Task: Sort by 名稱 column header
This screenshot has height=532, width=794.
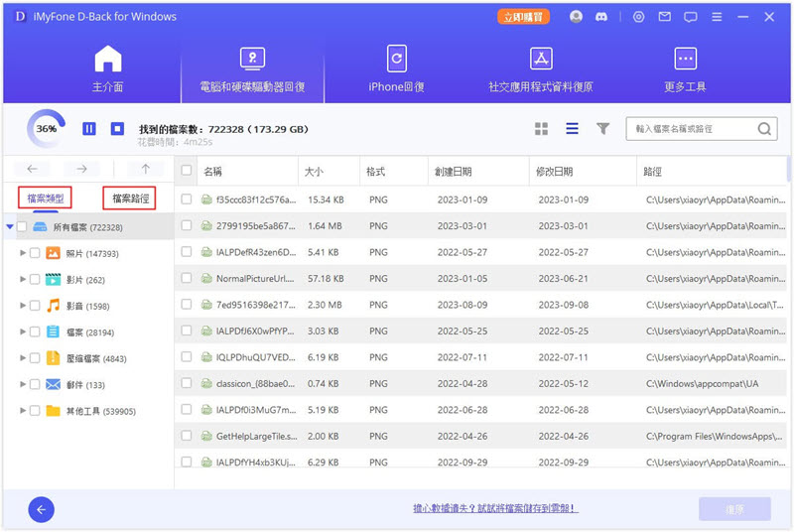Action: tap(212, 172)
